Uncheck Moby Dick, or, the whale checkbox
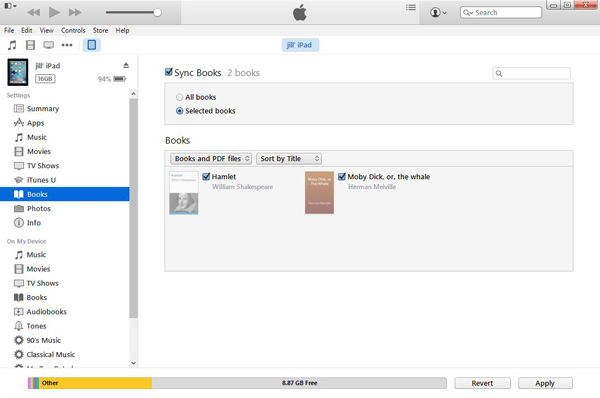This screenshot has height=398, width=600. pos(342,176)
